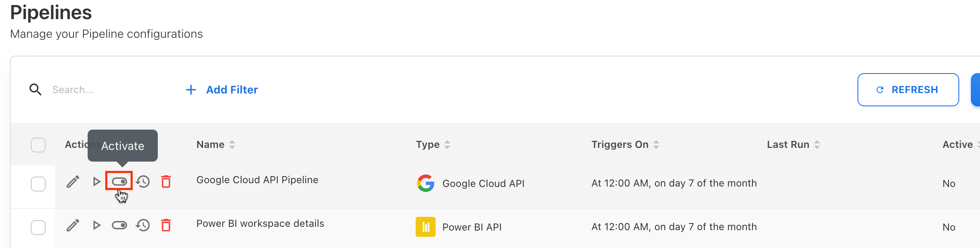Open history for Power BI workspace details
Image resolution: width=980 pixels, height=248 pixels.
coord(143,226)
